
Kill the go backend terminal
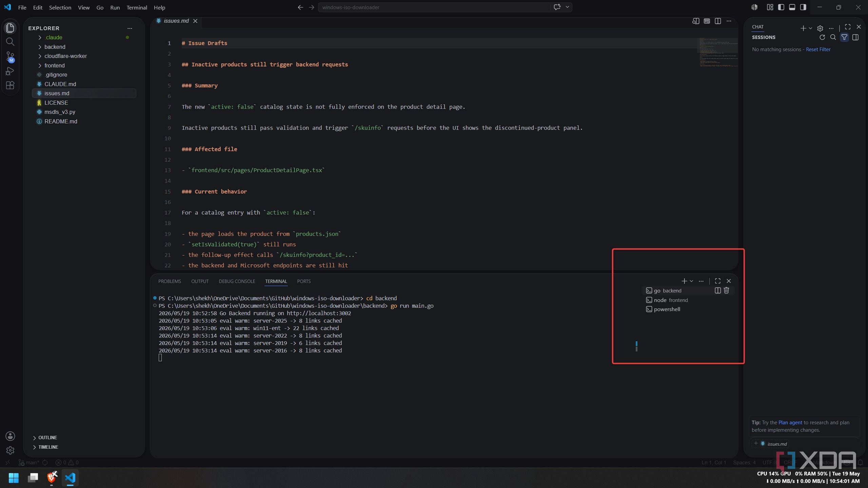pos(726,290)
